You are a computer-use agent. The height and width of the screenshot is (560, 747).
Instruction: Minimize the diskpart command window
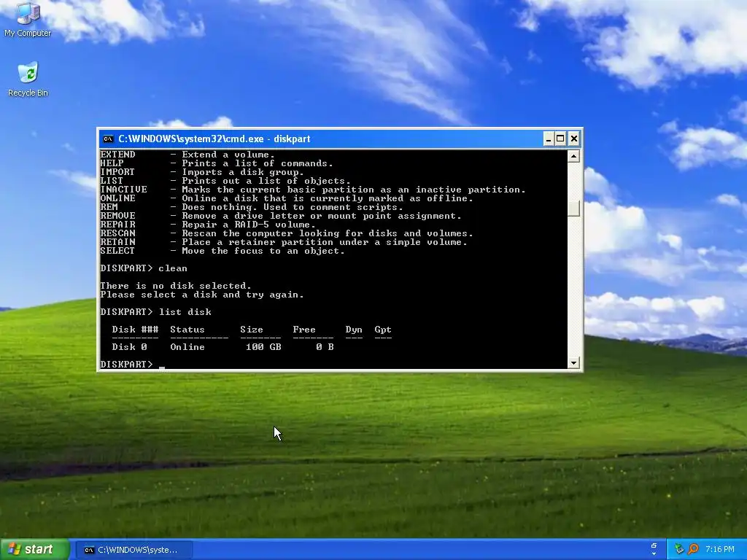pyautogui.click(x=549, y=139)
